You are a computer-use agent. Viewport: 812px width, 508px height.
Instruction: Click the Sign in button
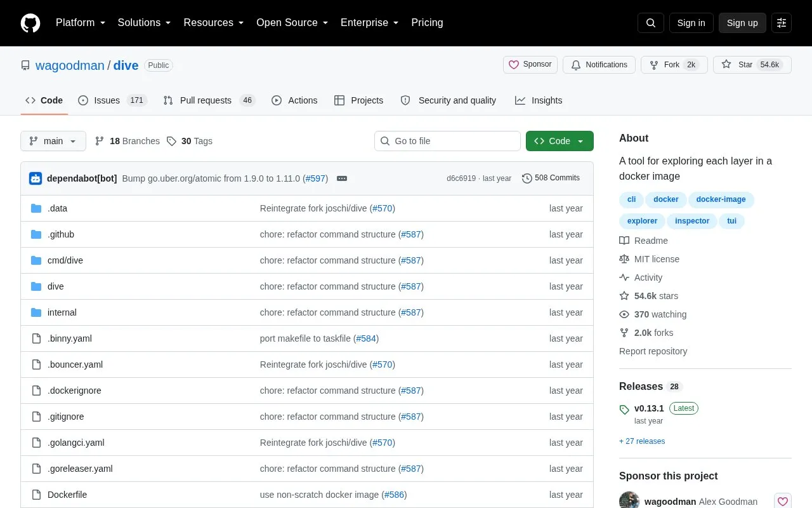pos(691,23)
